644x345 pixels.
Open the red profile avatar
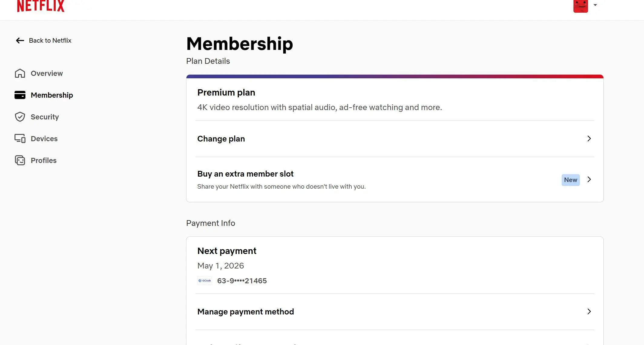click(580, 6)
